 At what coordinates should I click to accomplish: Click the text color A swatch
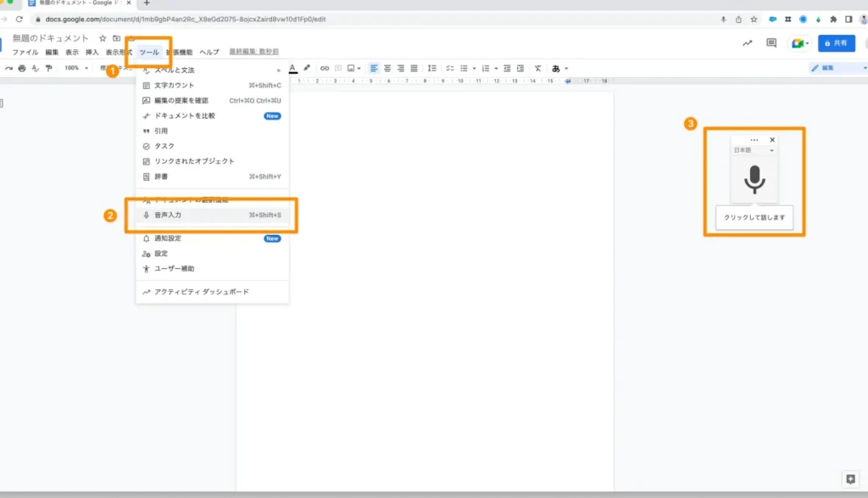292,68
